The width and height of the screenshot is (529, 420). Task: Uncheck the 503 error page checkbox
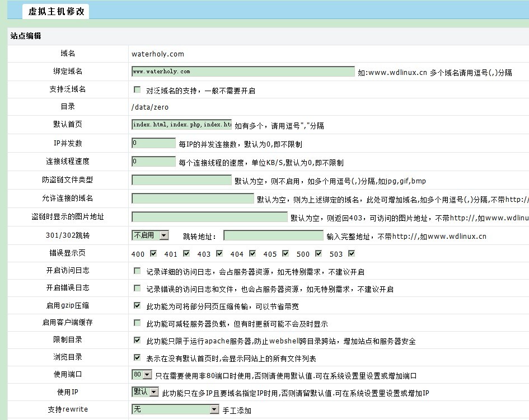[x=352, y=254]
